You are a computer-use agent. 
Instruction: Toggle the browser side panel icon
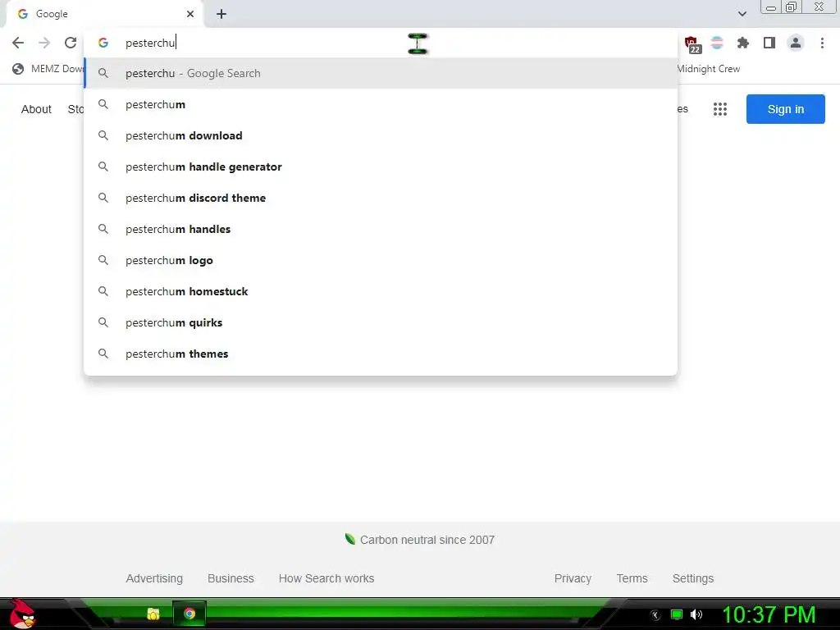click(x=769, y=43)
